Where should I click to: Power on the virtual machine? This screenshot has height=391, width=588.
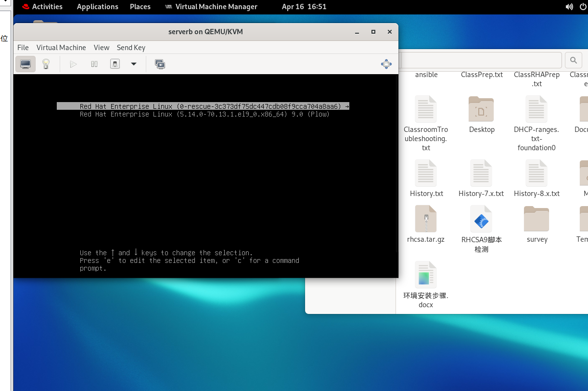[x=73, y=64]
